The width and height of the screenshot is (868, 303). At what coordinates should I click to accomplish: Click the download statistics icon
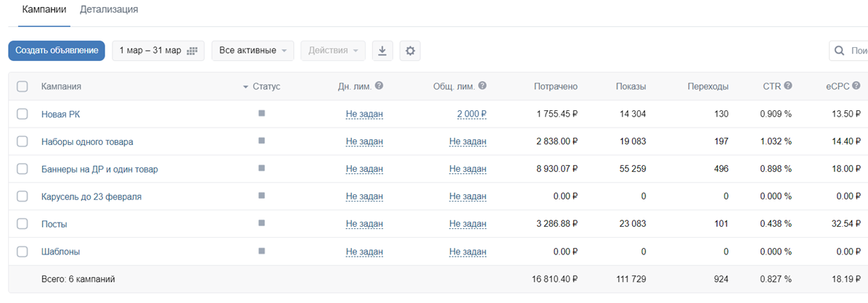click(x=382, y=51)
